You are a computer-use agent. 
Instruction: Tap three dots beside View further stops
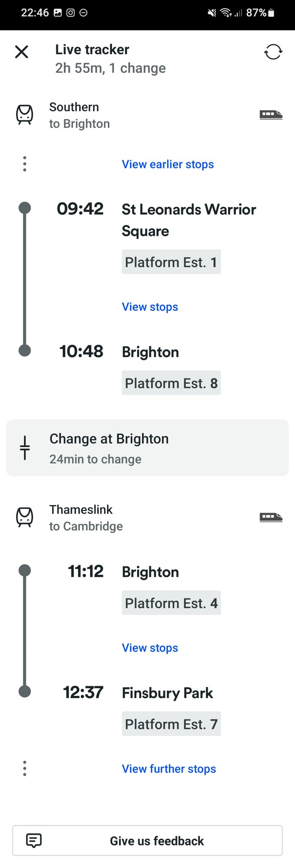[x=25, y=768]
